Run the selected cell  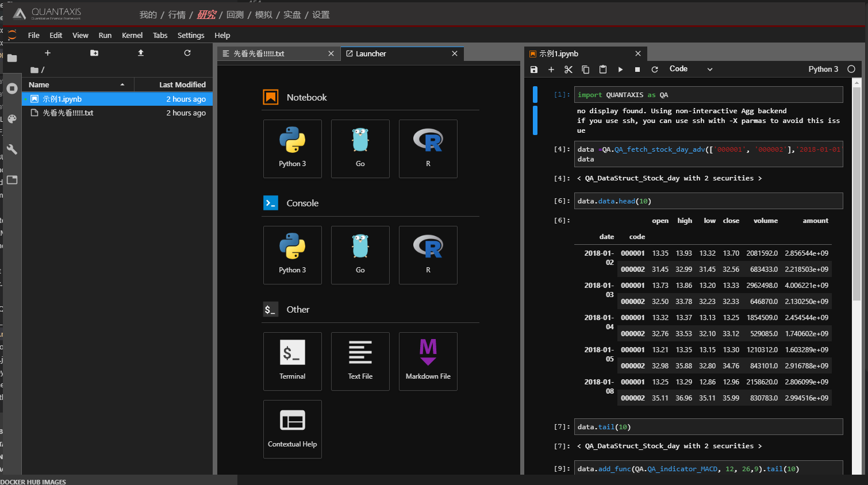click(x=620, y=70)
